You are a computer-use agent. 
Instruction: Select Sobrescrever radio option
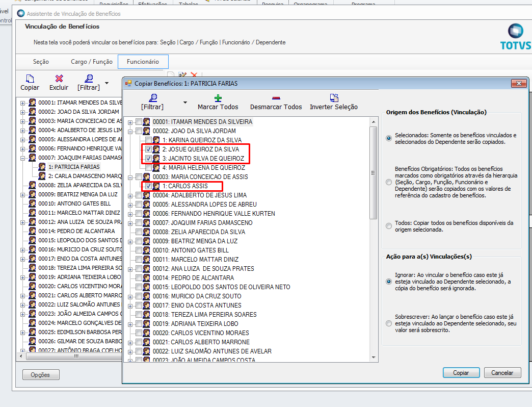click(389, 323)
